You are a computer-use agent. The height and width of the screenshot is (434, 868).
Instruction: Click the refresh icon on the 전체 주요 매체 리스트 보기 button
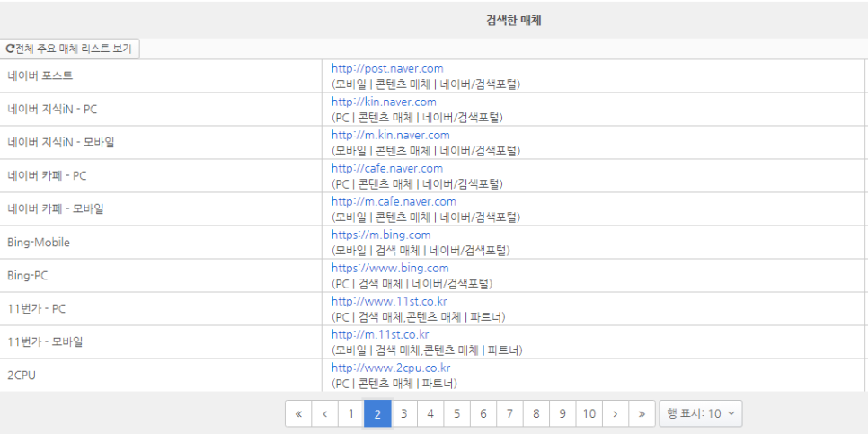point(9,49)
